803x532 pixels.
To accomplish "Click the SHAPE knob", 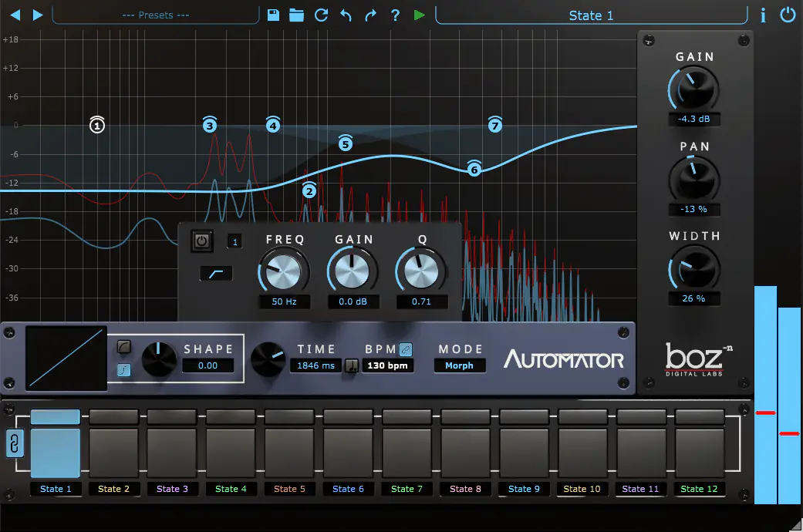I will point(159,359).
